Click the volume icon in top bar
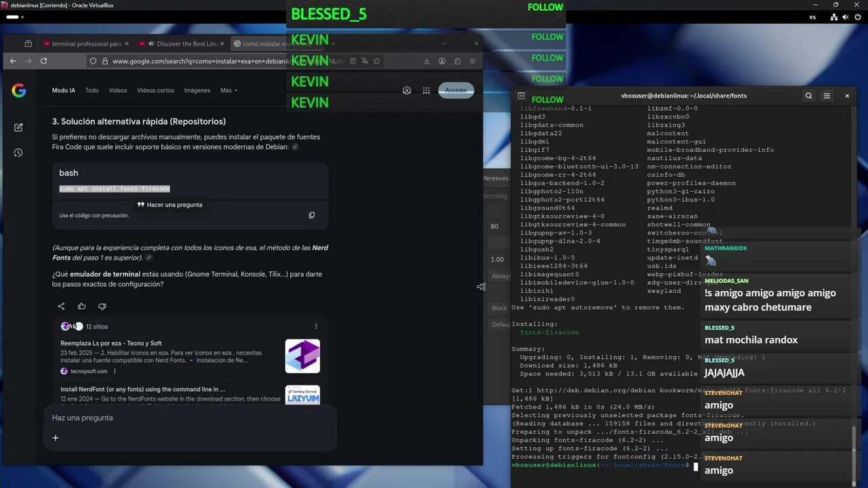Screen dimensions: 868x488 (x=846, y=17)
